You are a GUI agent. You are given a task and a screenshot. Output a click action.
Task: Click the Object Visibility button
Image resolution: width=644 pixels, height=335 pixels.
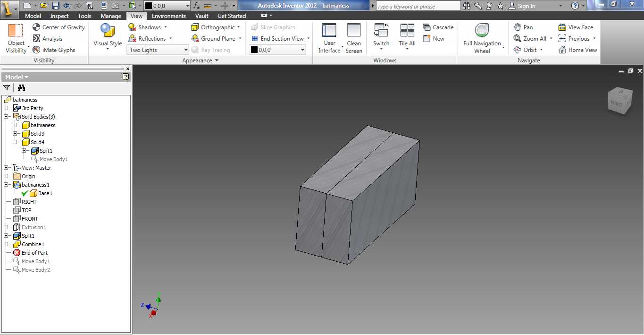point(16,38)
